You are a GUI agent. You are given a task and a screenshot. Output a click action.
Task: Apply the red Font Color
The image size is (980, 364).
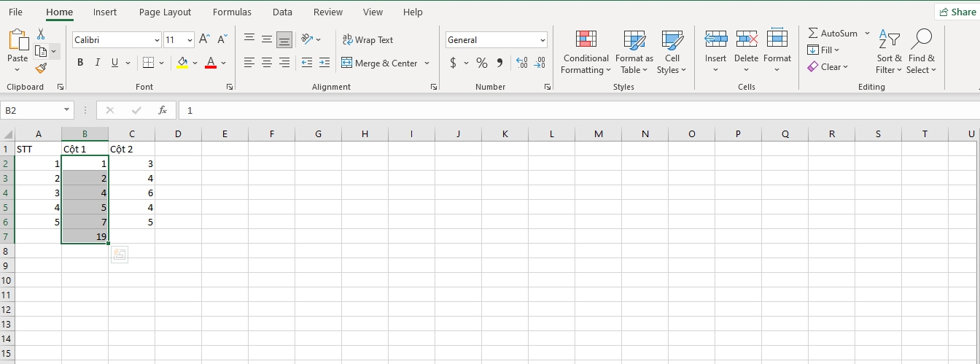pos(211,63)
